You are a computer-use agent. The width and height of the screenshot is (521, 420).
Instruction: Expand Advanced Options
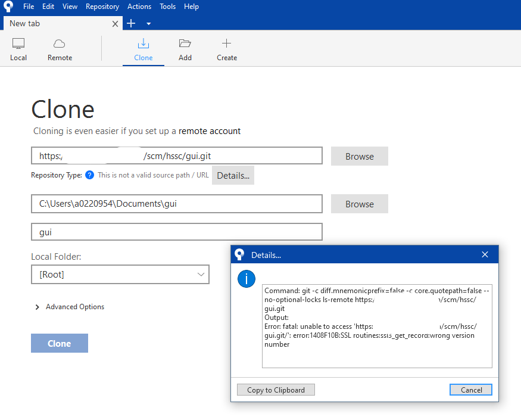70,307
